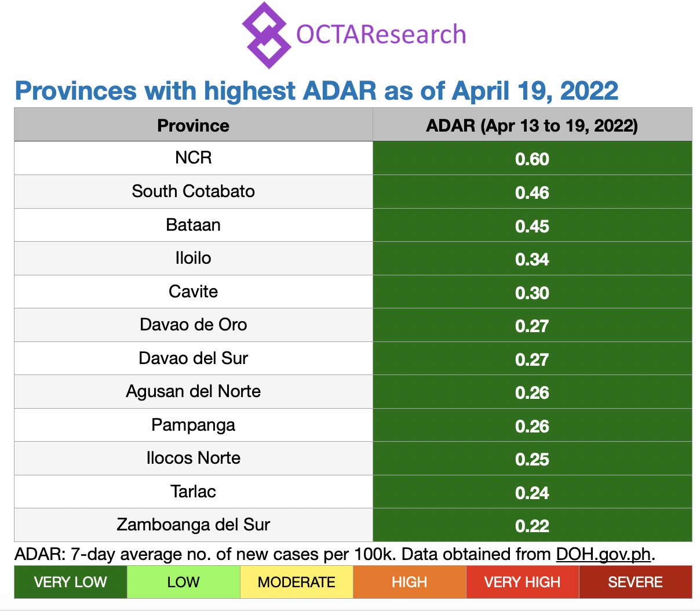Click the OCTA Research purple diamond logo

(266, 35)
